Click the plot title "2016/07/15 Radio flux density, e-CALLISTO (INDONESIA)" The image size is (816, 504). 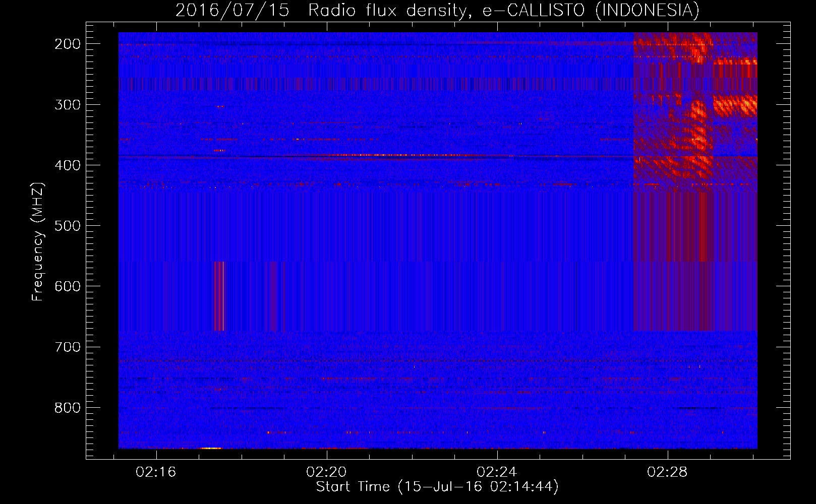pos(437,10)
